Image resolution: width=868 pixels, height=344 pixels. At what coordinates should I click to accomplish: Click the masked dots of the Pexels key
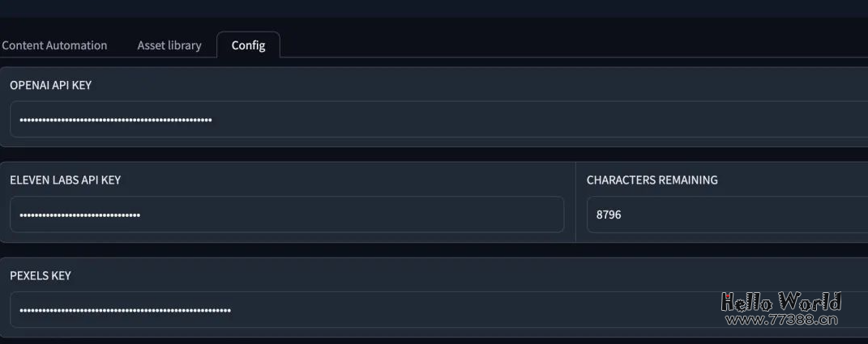(125, 310)
